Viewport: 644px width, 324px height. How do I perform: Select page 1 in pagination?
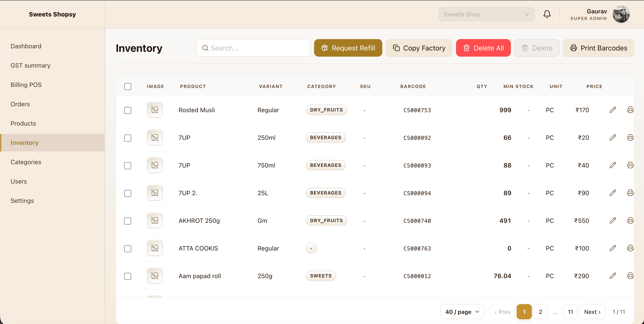point(524,312)
